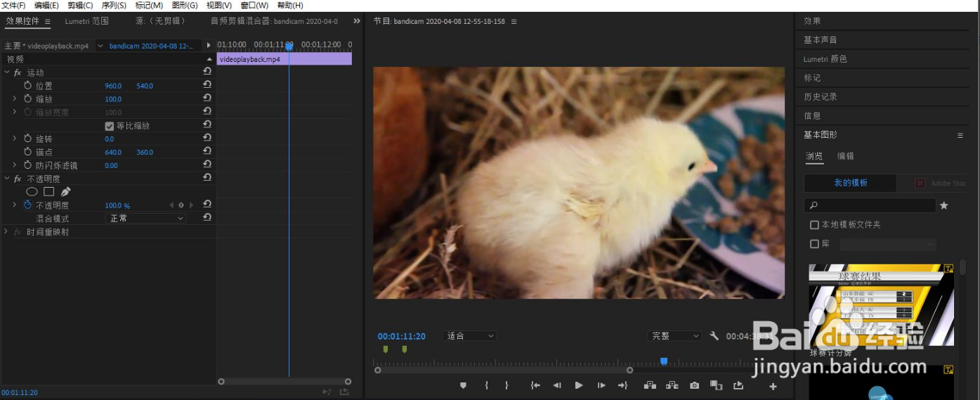Screen dimensions: 980x400
Task: Export a frame with the camera icon
Action: coord(695,385)
